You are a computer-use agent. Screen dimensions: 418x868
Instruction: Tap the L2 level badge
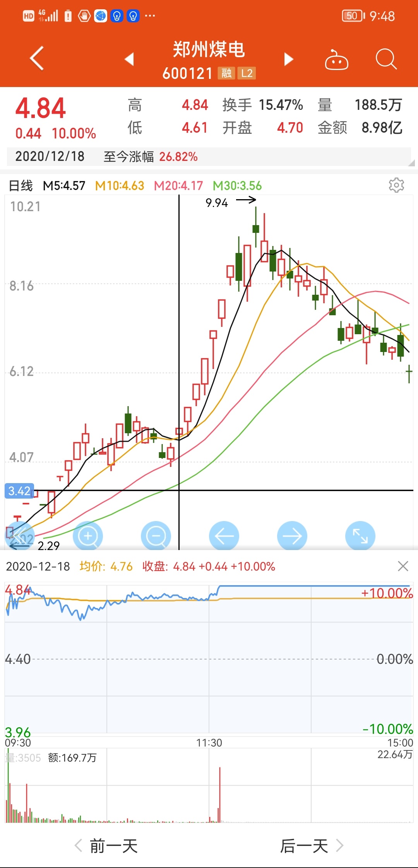click(247, 73)
